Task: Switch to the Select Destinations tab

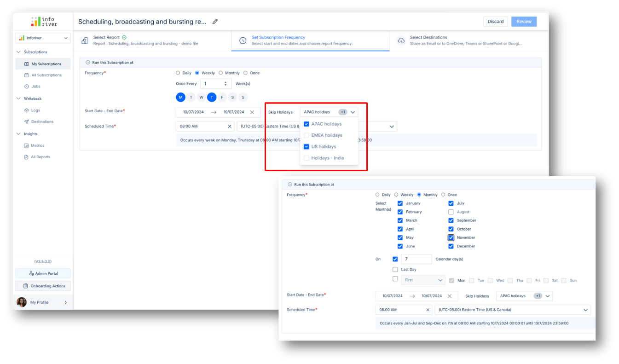Action: click(x=469, y=40)
